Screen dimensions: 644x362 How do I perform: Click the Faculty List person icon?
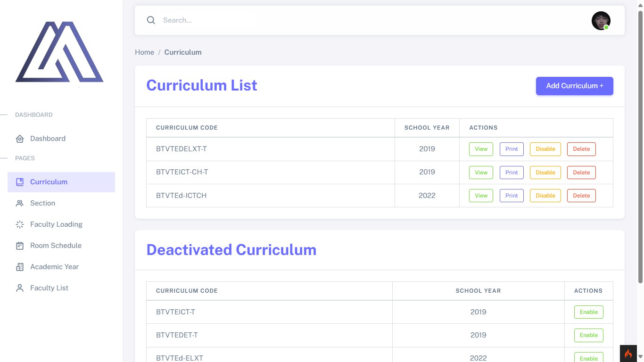20,288
